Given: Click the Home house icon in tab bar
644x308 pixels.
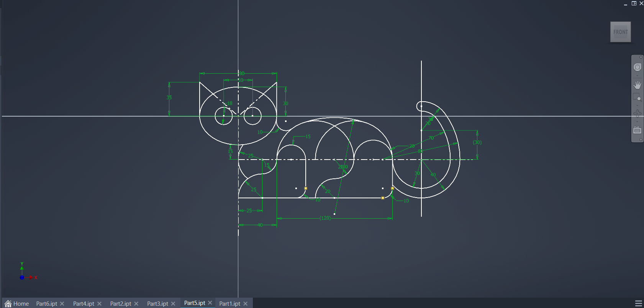Looking at the screenshot, I should [x=8, y=303].
